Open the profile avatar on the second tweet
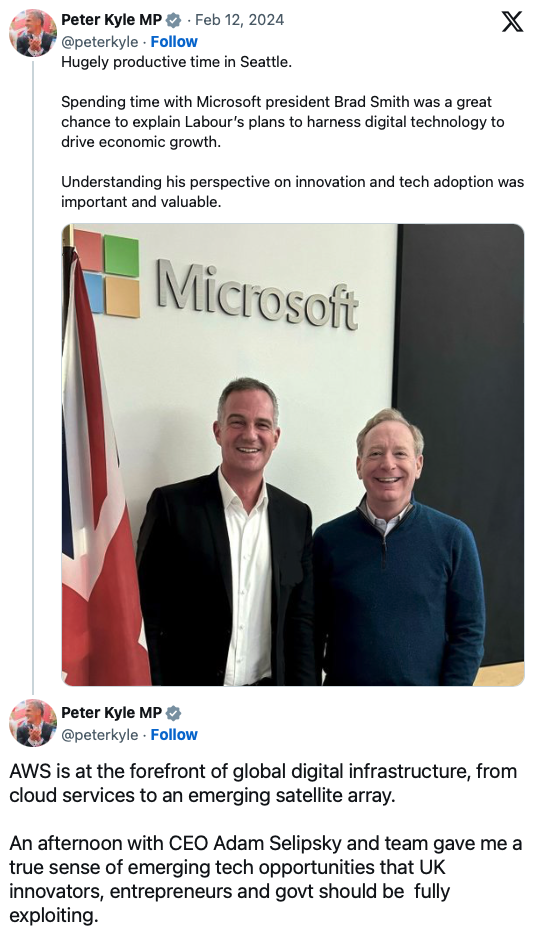The image size is (533, 934). tap(33, 723)
